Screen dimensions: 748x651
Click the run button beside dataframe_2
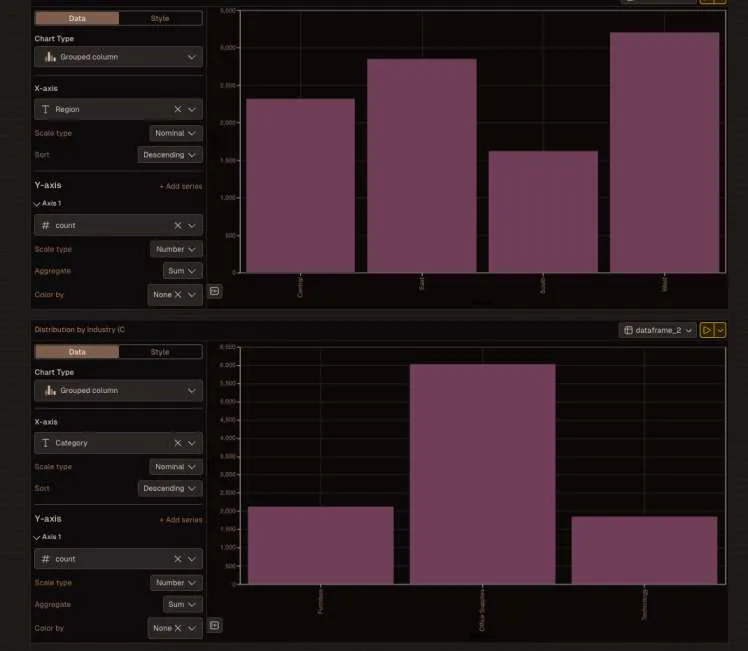coord(706,330)
